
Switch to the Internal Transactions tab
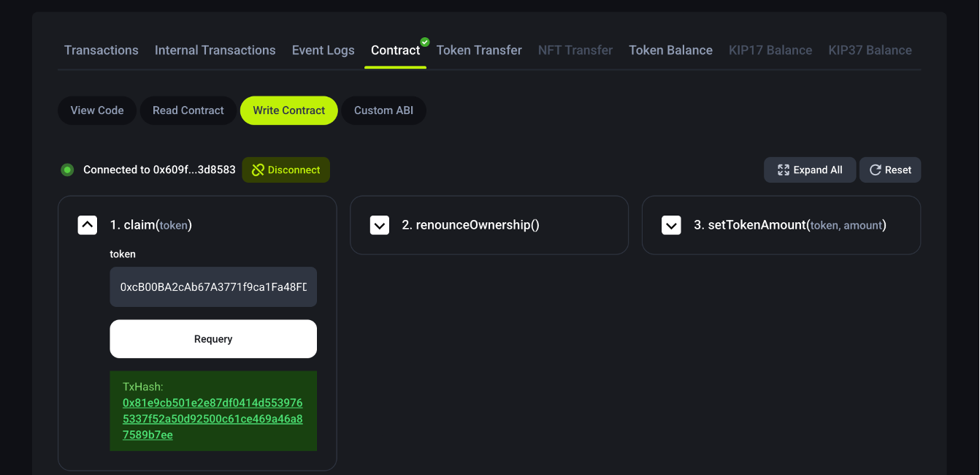click(x=215, y=50)
